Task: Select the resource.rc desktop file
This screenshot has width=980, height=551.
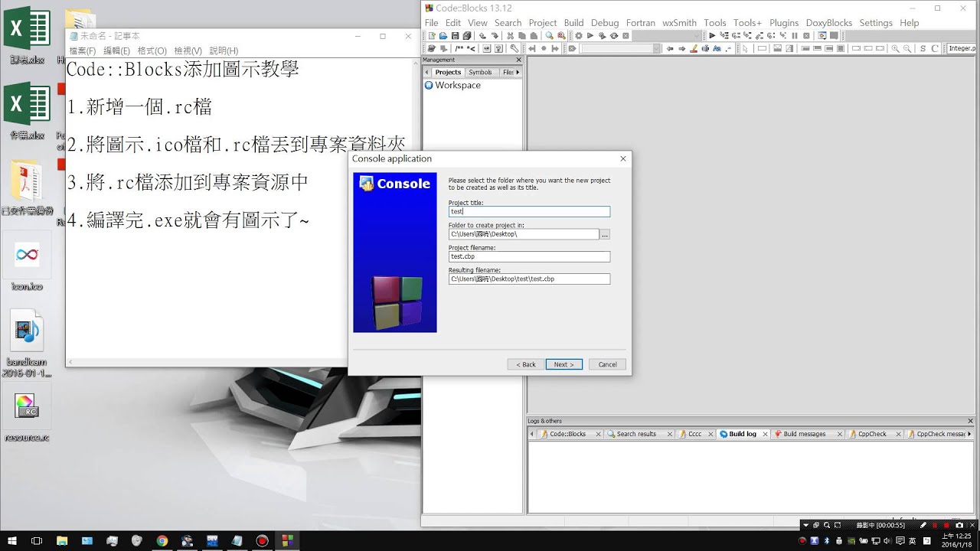Action: pos(27,417)
